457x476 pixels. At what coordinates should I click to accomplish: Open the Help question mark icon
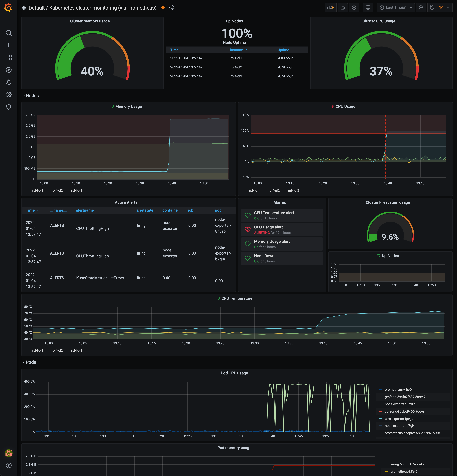(x=9, y=465)
